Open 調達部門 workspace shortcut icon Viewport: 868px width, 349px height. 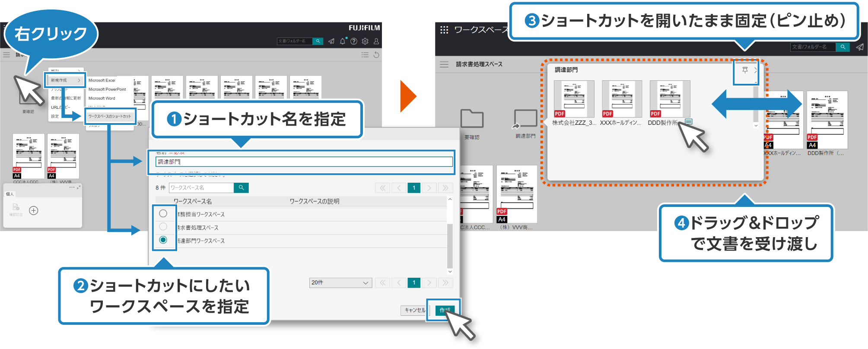[x=525, y=119]
